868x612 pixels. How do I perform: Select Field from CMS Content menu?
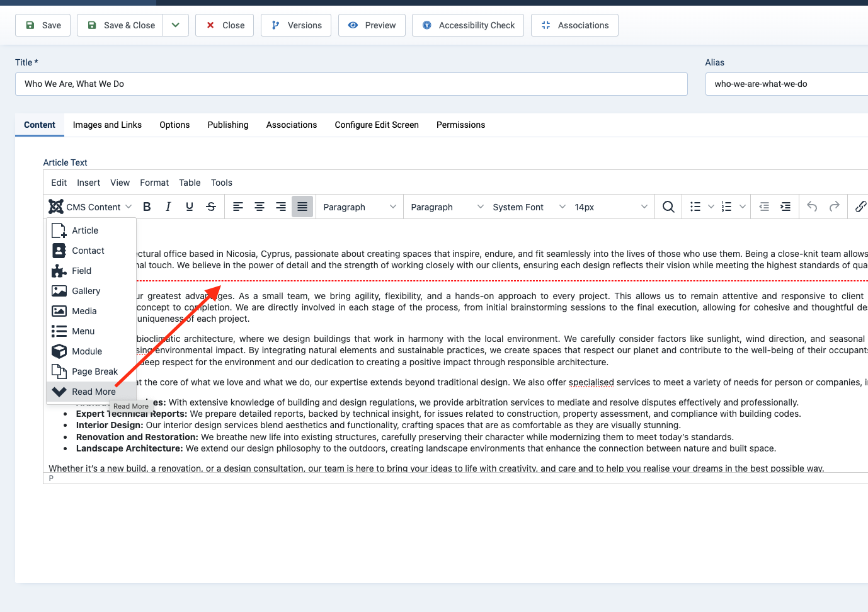[91, 271]
